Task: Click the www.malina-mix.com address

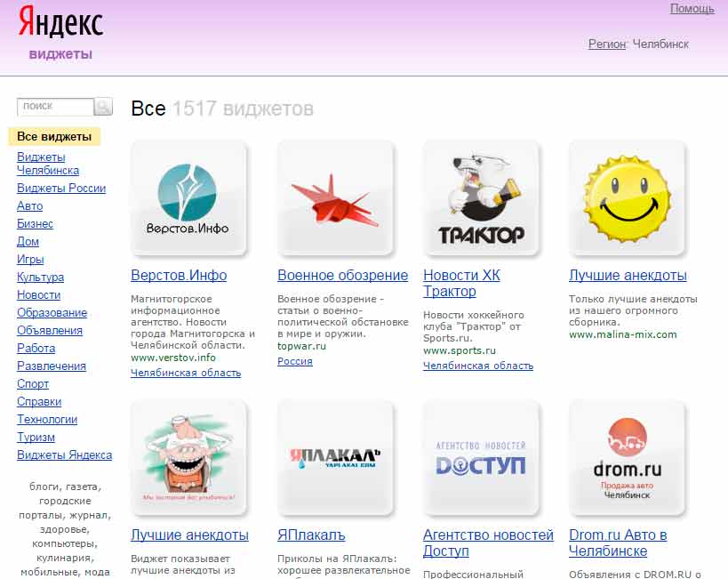Action: (x=623, y=334)
